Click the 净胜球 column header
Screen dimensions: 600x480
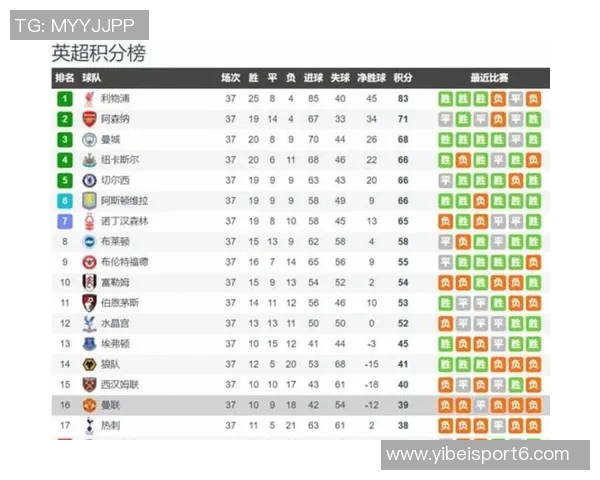(371, 77)
